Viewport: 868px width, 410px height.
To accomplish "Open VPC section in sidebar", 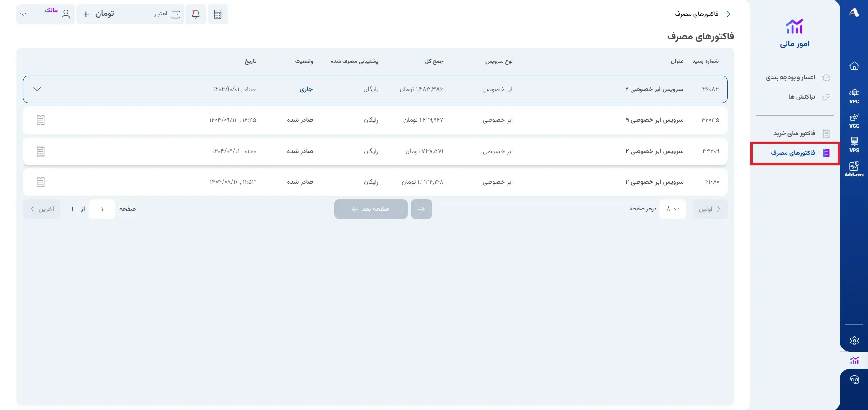I will click(854, 96).
